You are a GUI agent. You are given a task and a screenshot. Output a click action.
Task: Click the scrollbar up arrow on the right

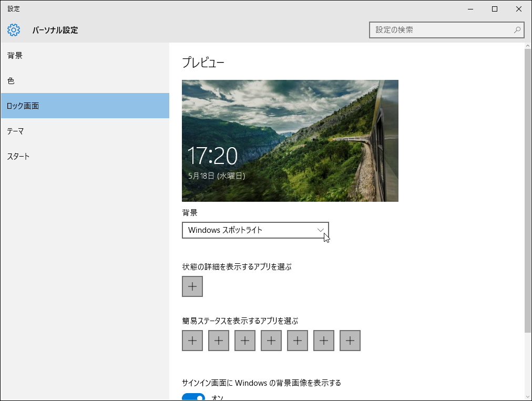tap(527, 46)
